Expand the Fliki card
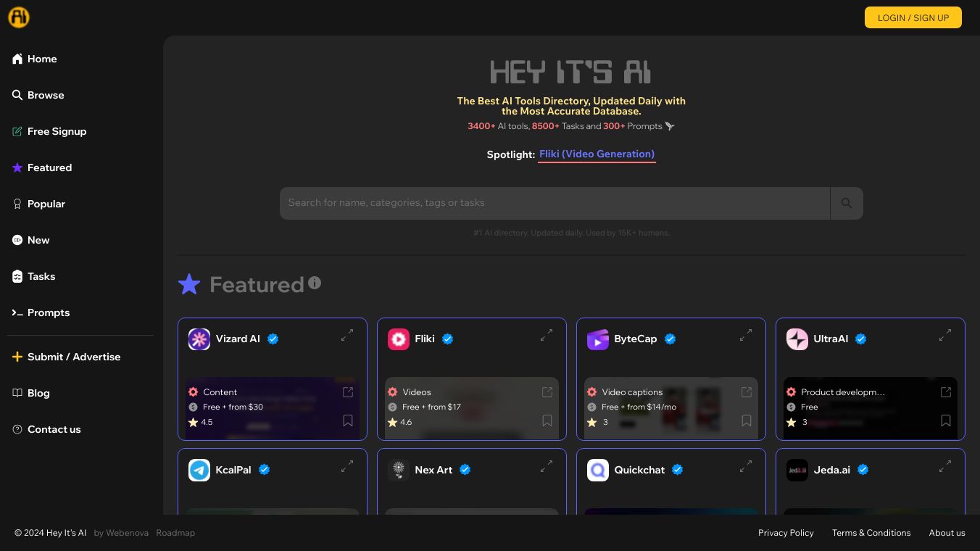Viewport: 980px width, 551px height. (547, 335)
